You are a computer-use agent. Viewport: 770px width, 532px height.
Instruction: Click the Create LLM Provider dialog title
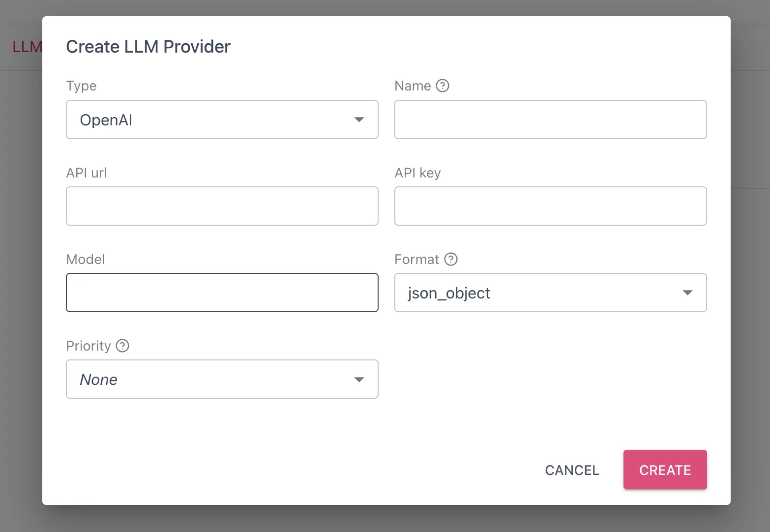148,47
